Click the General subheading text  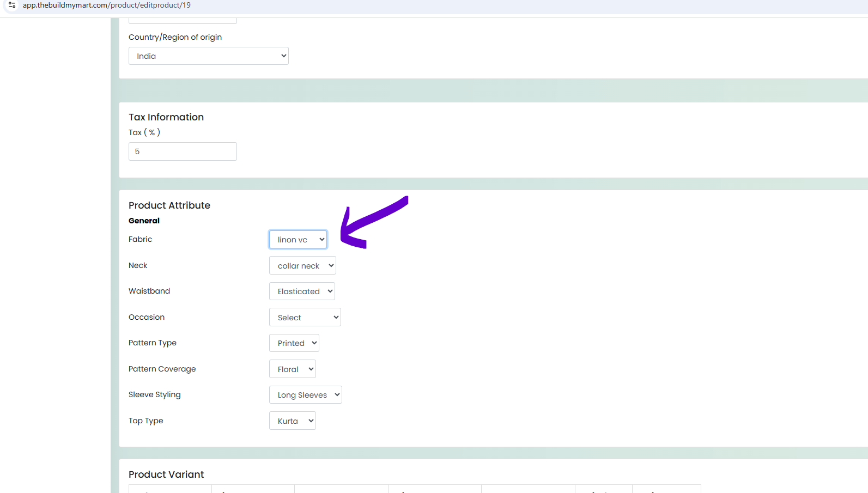pyautogui.click(x=144, y=221)
